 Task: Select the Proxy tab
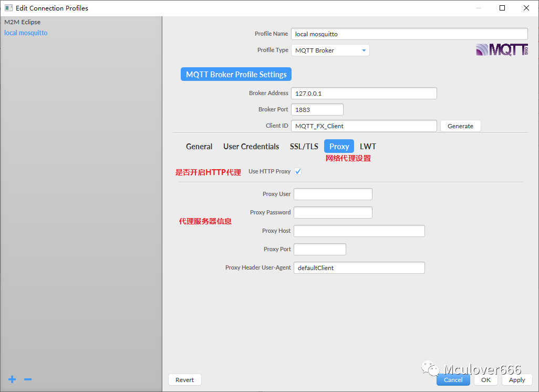point(339,147)
